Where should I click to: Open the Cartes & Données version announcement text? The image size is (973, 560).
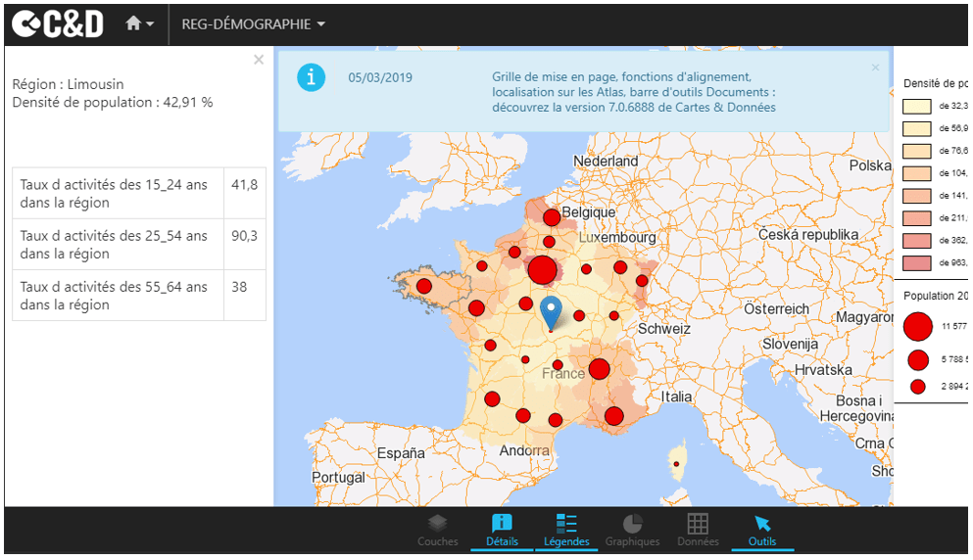(x=633, y=92)
